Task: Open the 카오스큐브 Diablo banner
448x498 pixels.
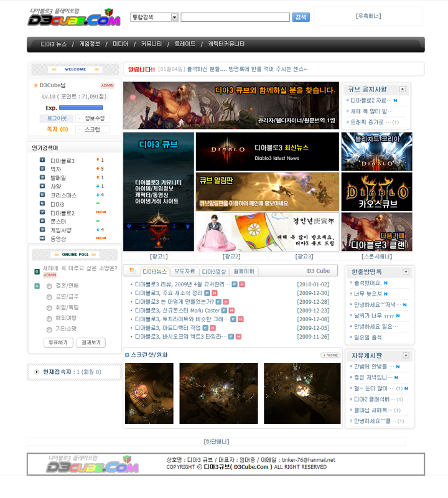Action: pos(377,192)
